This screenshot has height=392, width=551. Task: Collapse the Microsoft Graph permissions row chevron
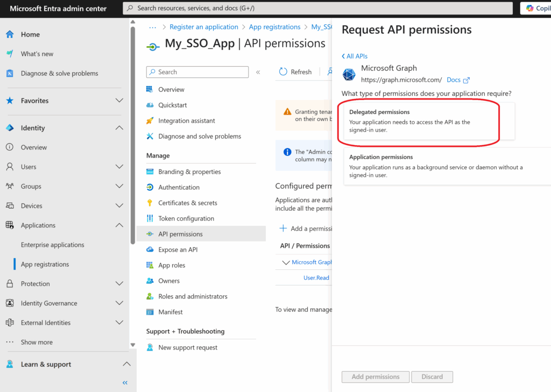[286, 262]
